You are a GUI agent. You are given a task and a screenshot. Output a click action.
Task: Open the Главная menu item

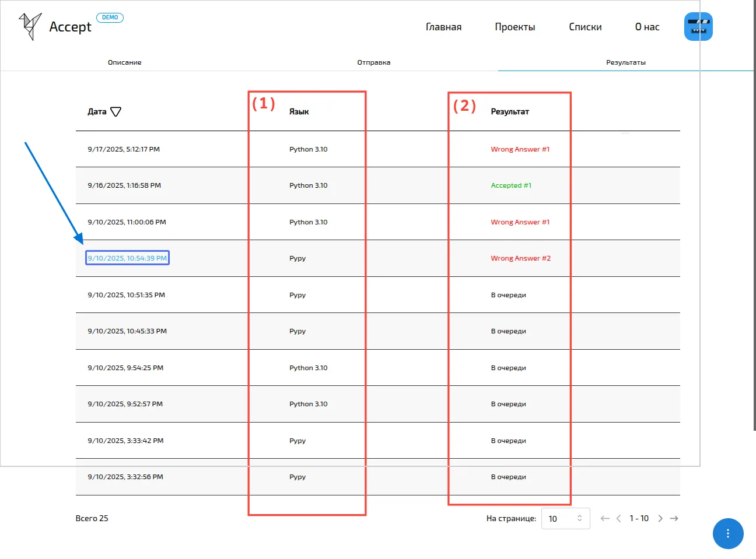(x=443, y=27)
